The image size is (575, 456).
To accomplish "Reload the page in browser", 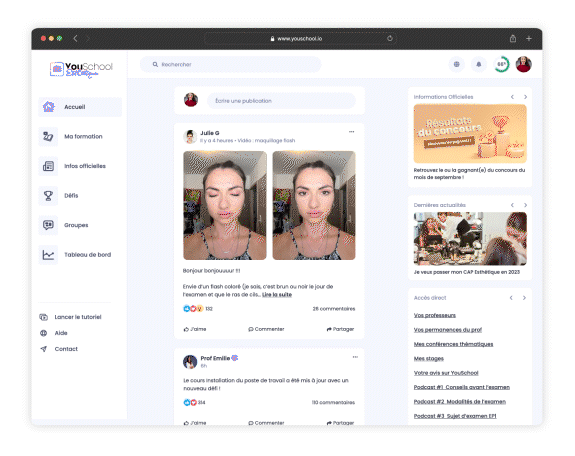I will coord(389,38).
